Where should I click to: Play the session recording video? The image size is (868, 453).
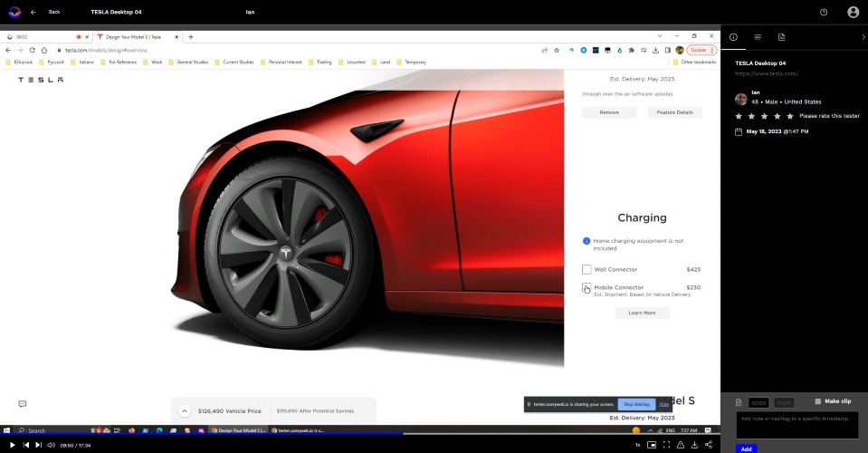pyautogui.click(x=12, y=445)
